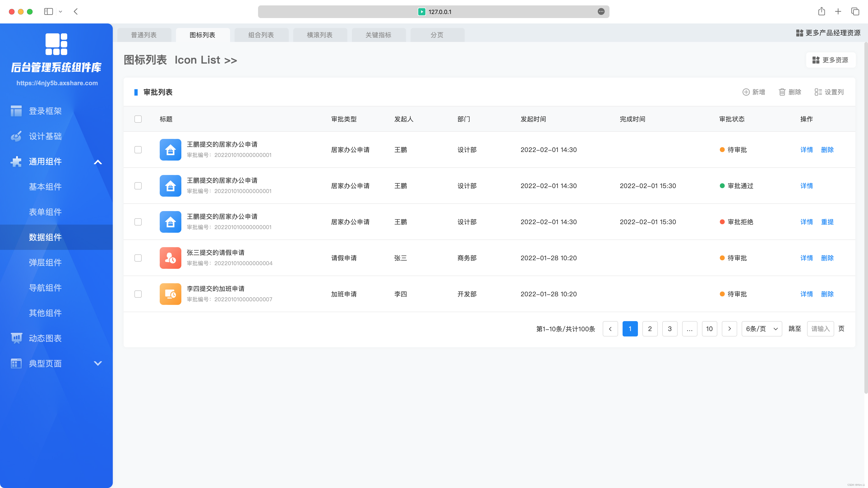
Task: Switch to the 横滚列表 tab
Action: pos(320,35)
